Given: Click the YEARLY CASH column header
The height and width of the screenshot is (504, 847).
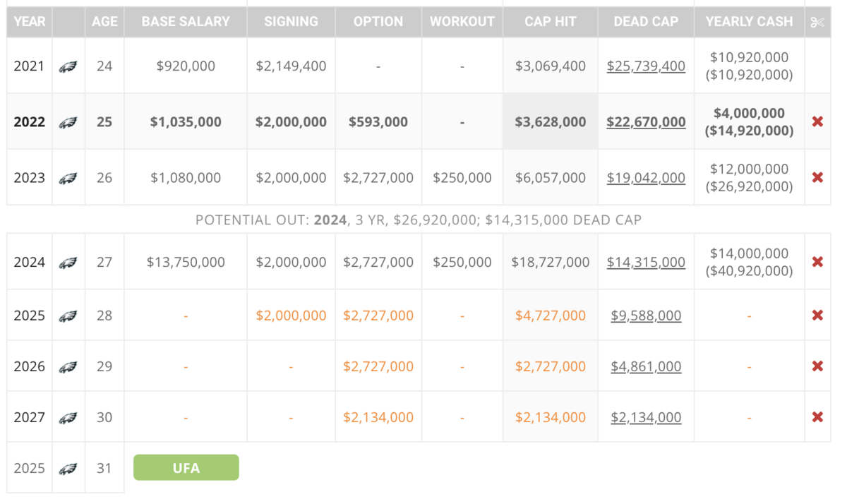Looking at the screenshot, I should click(749, 22).
